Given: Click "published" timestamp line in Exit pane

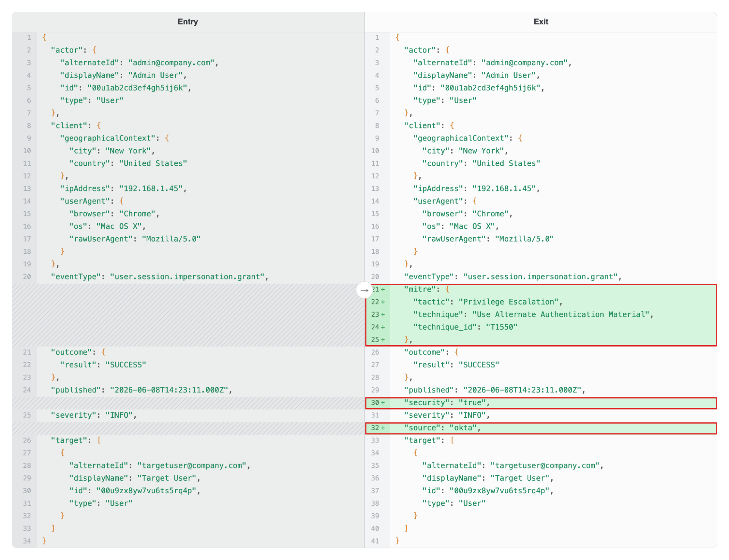Looking at the screenshot, I should point(495,390).
